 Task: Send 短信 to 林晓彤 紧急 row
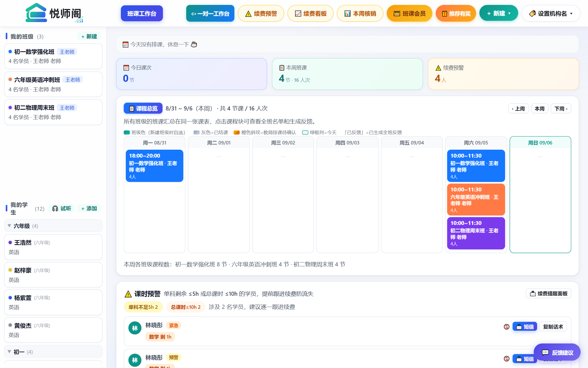(525, 327)
